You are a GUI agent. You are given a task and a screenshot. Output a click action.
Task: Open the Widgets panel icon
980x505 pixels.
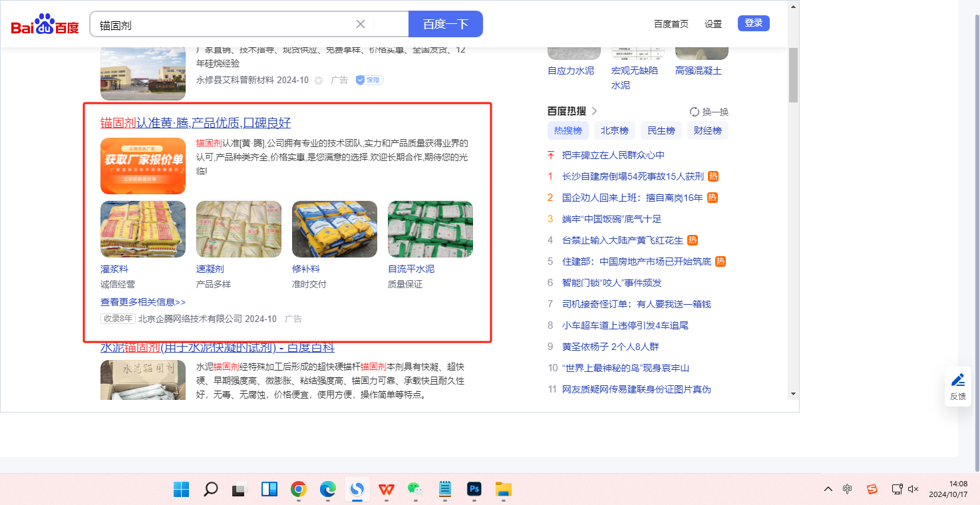[269, 490]
